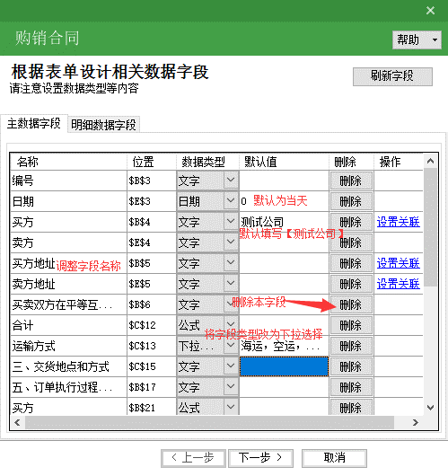
Task: Click the $C$13 position cell
Action: click(x=152, y=346)
